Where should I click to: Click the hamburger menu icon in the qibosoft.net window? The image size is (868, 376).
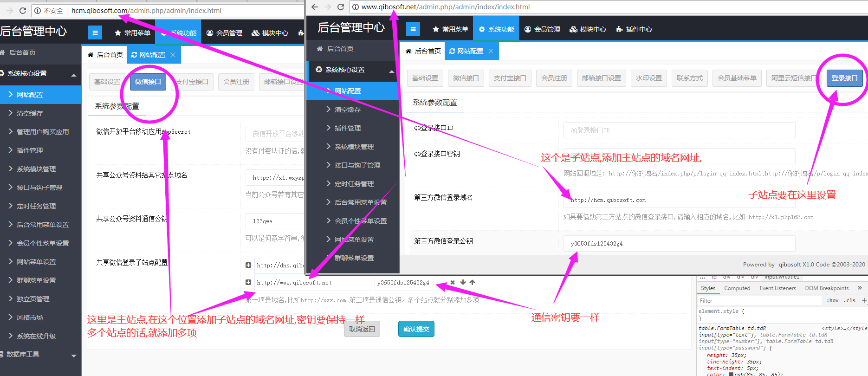pos(413,29)
